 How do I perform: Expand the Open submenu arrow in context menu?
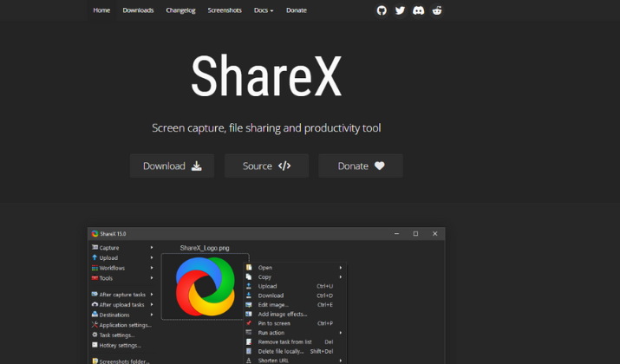tap(341, 268)
